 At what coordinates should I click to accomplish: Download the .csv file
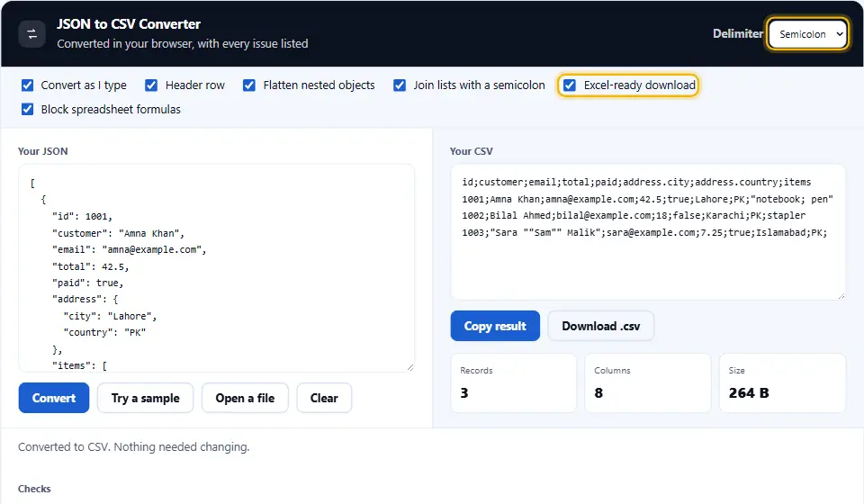tap(601, 326)
